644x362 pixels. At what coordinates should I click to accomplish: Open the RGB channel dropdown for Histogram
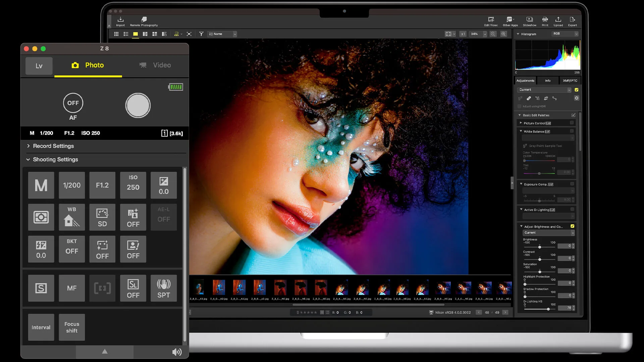click(565, 34)
